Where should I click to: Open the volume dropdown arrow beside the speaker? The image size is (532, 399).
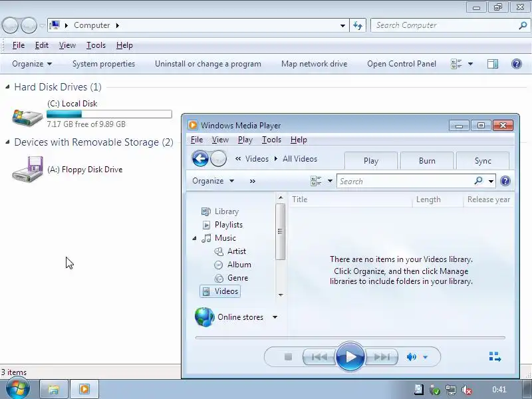pos(425,357)
